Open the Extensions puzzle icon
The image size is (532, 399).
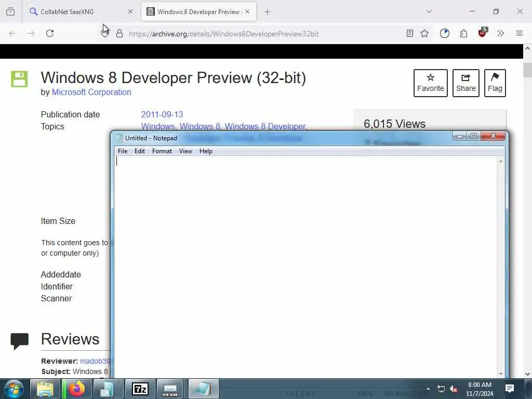(x=463, y=33)
